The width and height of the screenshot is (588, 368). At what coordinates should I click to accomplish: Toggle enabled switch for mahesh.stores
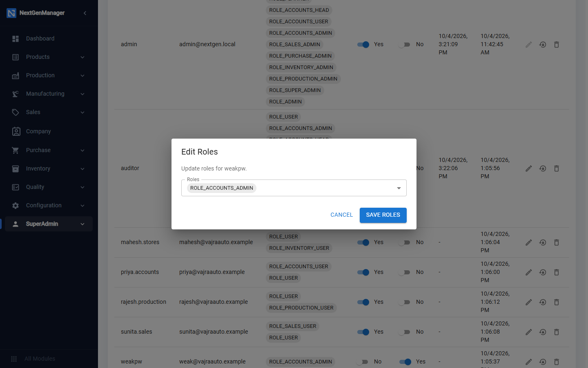point(363,242)
